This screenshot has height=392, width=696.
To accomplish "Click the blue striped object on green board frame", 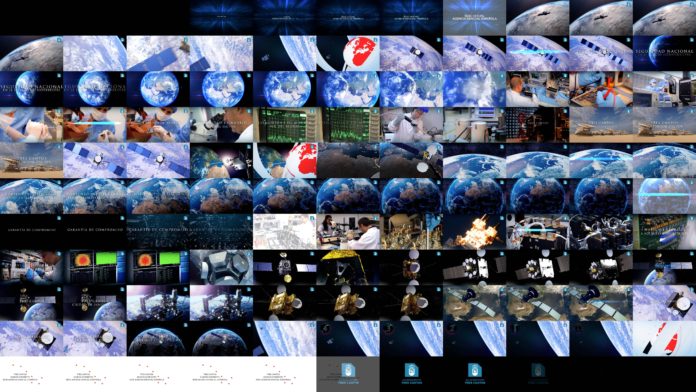I will tap(664, 232).
